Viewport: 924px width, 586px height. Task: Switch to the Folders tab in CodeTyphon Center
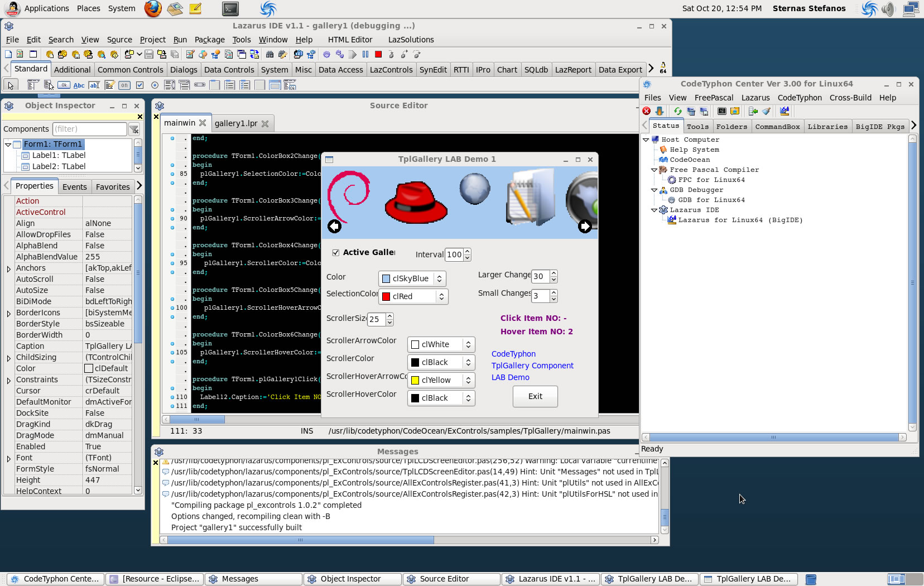pyautogui.click(x=731, y=127)
